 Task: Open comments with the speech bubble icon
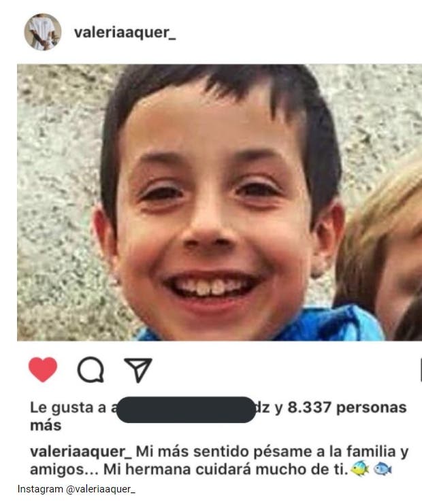tap(91, 369)
